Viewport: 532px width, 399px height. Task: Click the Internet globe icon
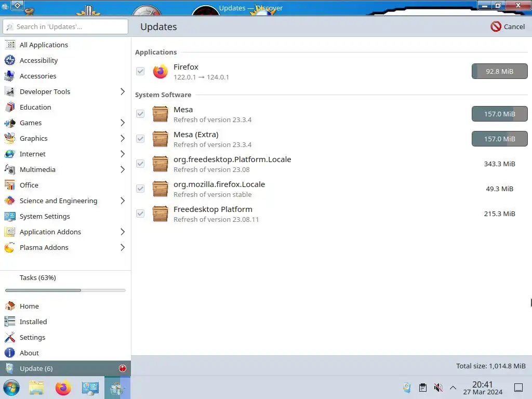[x=10, y=154]
